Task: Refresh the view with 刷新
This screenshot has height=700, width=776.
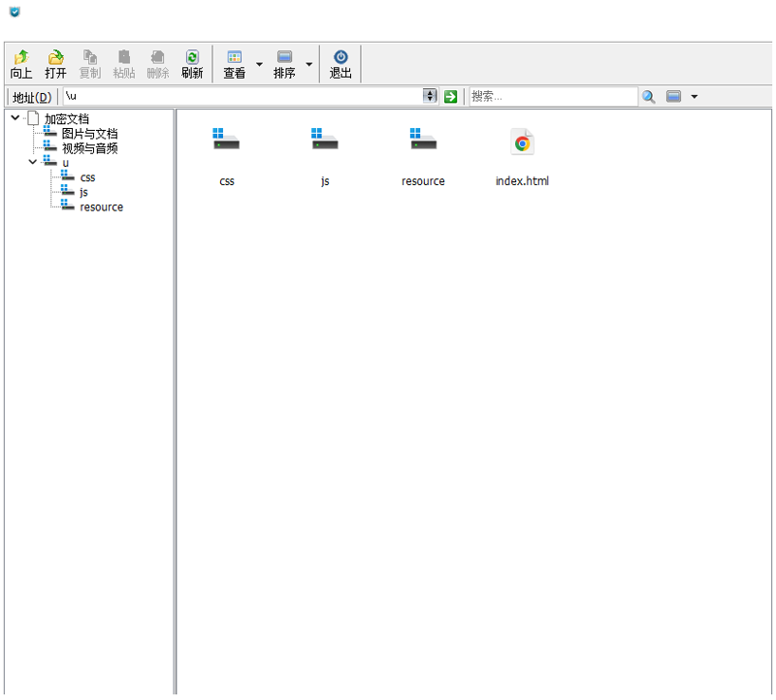Action: click(x=192, y=64)
